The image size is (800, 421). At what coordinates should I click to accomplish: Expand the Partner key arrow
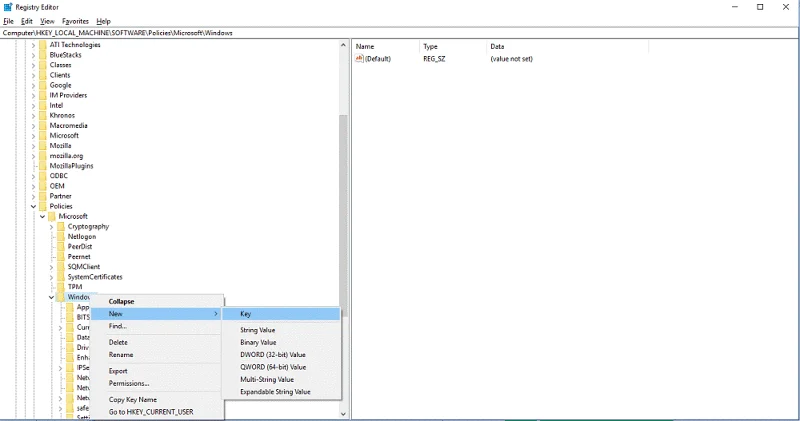(34, 196)
